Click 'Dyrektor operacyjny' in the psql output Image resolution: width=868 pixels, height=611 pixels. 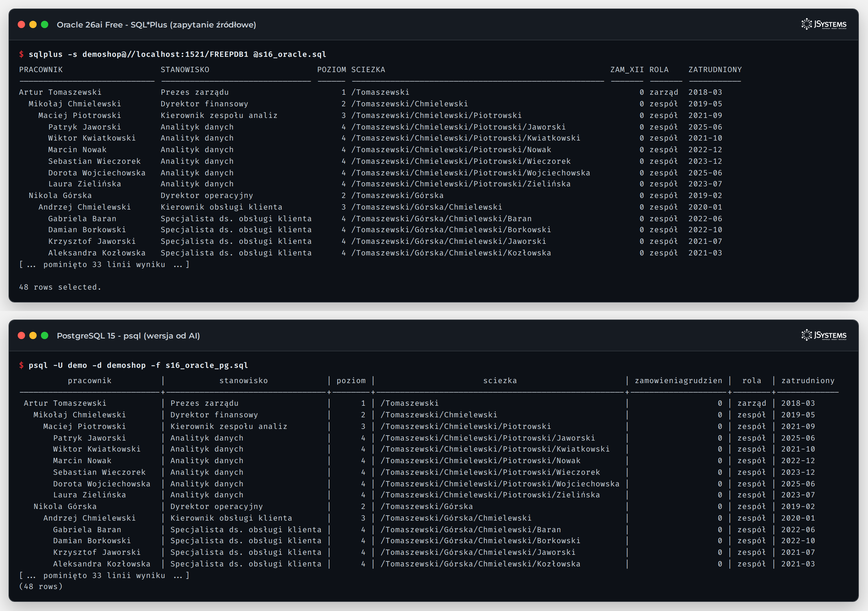(x=216, y=507)
